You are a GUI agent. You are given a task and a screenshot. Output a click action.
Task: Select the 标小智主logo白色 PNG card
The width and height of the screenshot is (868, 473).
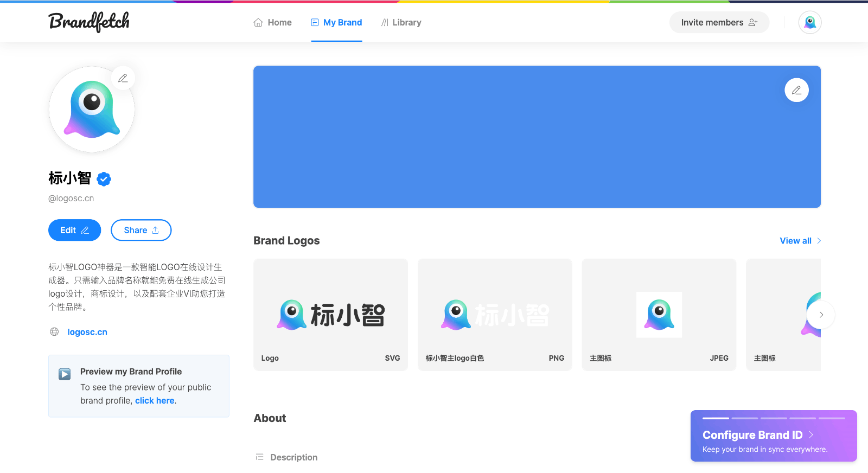click(x=495, y=315)
